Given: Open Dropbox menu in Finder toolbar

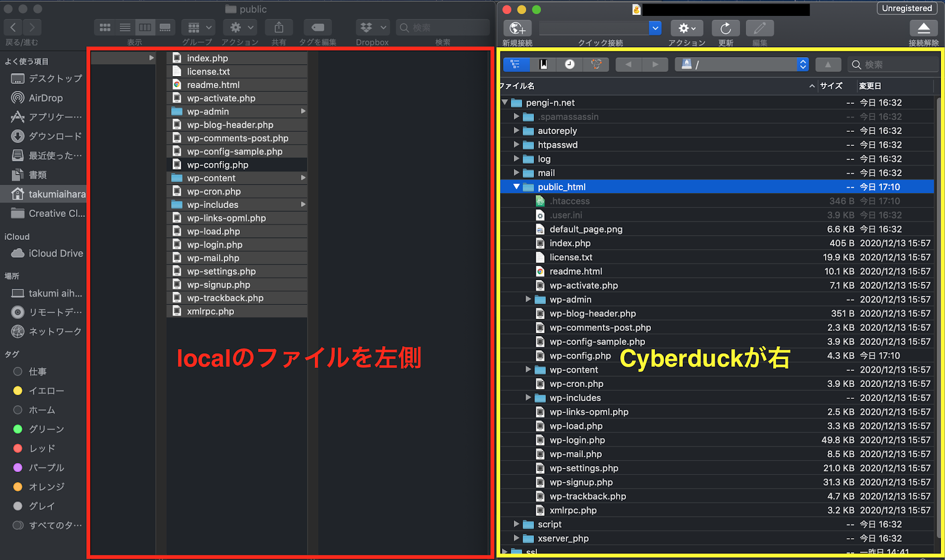Looking at the screenshot, I should pyautogui.click(x=372, y=27).
